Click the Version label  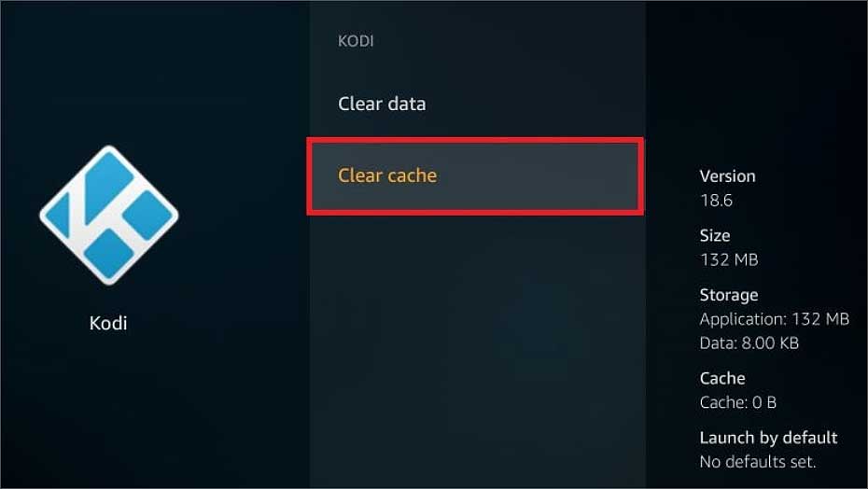point(727,176)
